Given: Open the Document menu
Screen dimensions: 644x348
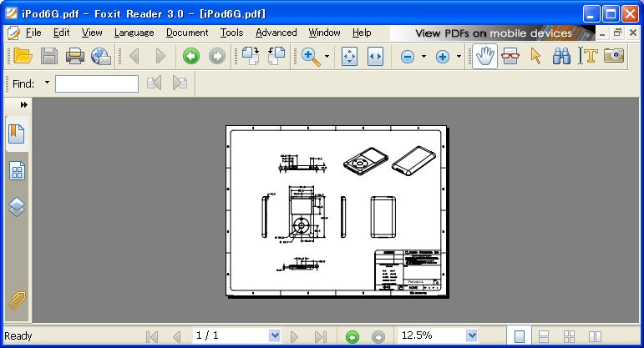Looking at the screenshot, I should 187,33.
